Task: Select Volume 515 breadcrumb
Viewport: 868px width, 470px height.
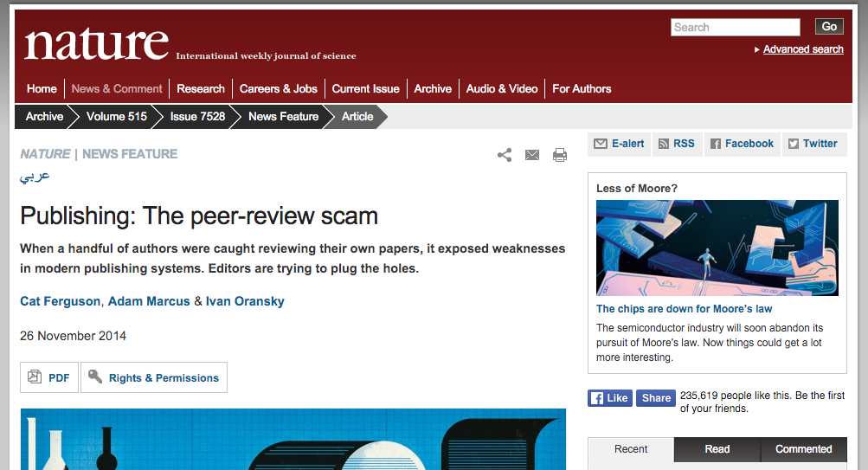Action: point(117,116)
